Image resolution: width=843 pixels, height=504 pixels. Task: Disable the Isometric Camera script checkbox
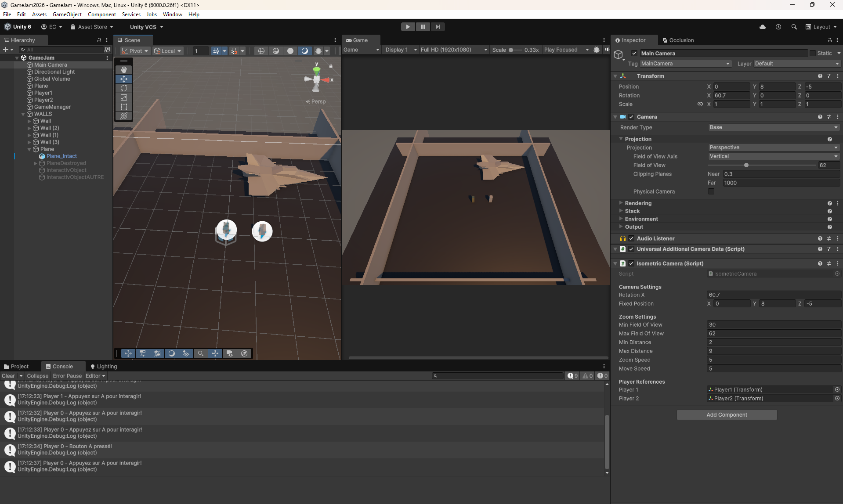tap(631, 263)
